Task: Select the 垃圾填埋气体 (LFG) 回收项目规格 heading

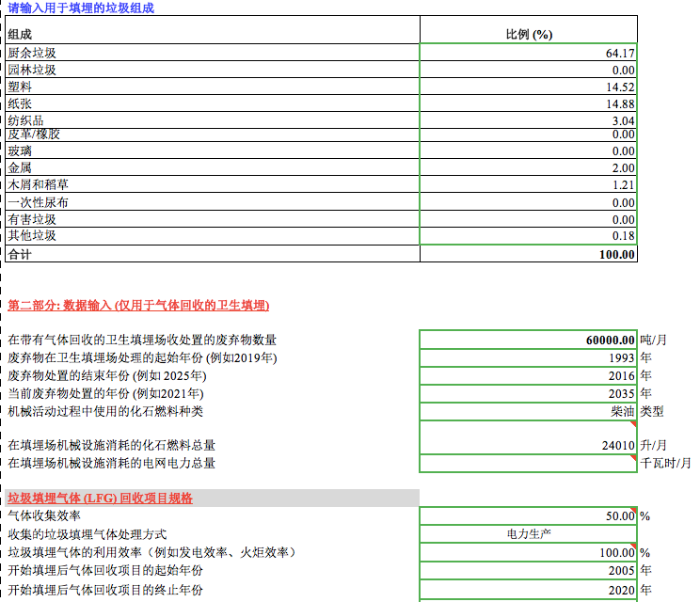Action: tap(100, 498)
